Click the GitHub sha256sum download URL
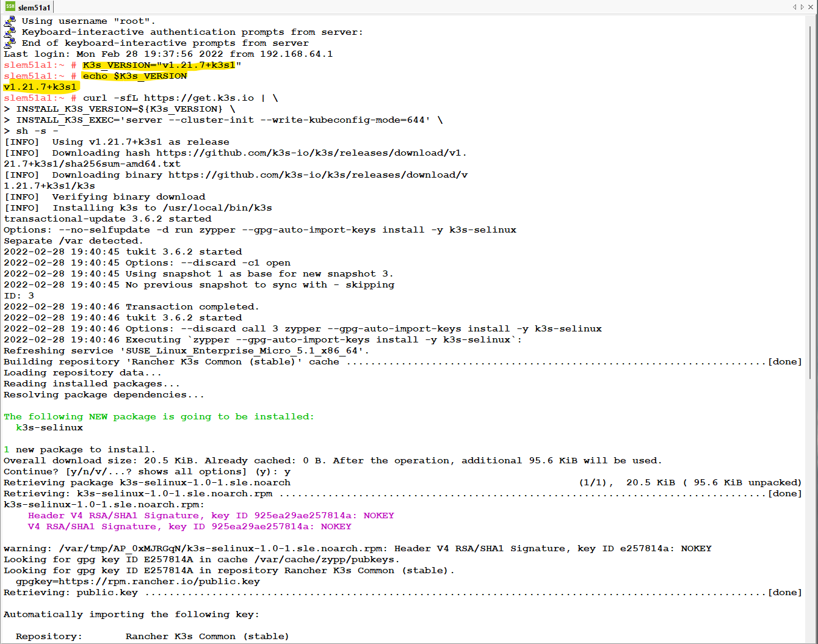Screen dimensions: 818x644 click(x=317, y=153)
